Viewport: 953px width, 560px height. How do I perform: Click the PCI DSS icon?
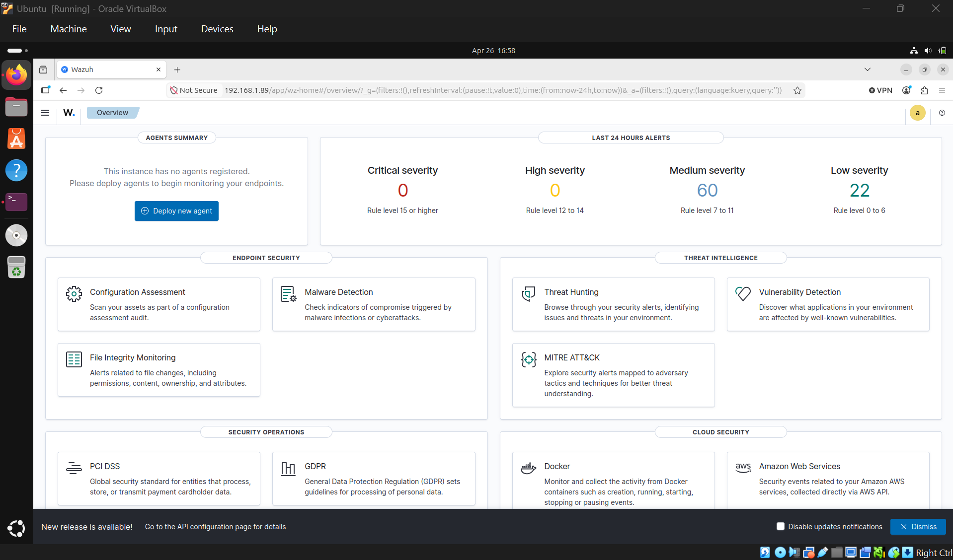coord(74,468)
